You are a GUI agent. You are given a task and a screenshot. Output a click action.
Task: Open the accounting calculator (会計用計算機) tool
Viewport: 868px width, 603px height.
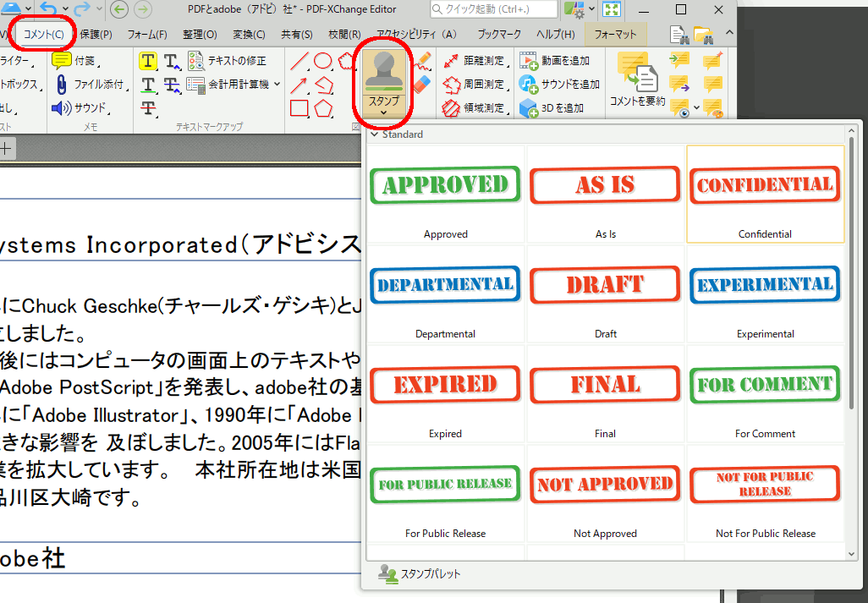point(228,84)
